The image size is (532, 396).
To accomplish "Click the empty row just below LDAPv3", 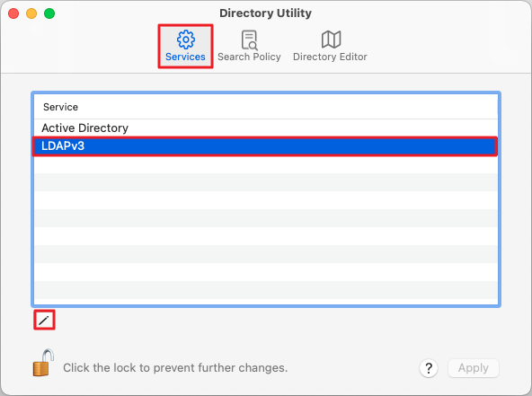I will [266, 164].
